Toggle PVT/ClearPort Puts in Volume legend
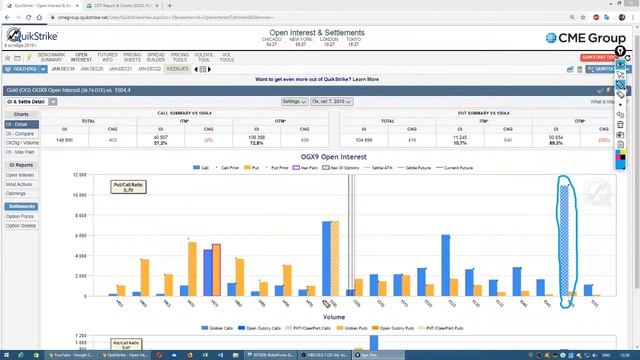Image resolution: width=640 pixels, height=360 pixels. [440, 328]
